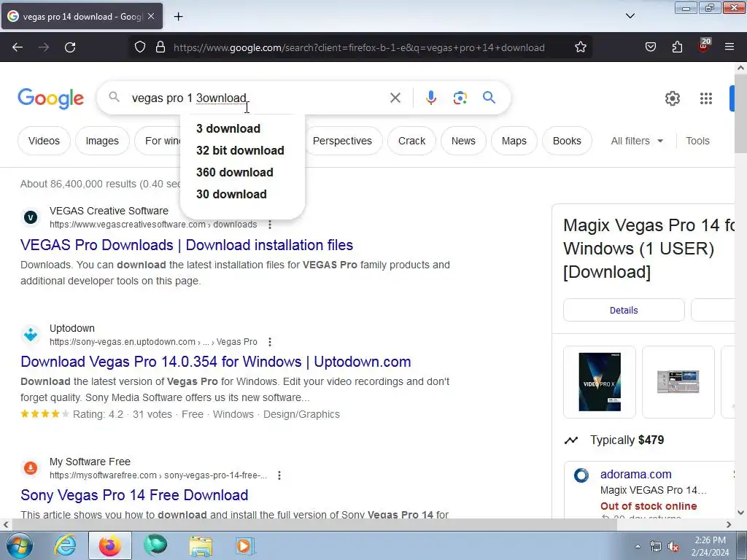This screenshot has height=560, width=747.
Task: Open more options for My Software Free result
Action: pyautogui.click(x=279, y=475)
